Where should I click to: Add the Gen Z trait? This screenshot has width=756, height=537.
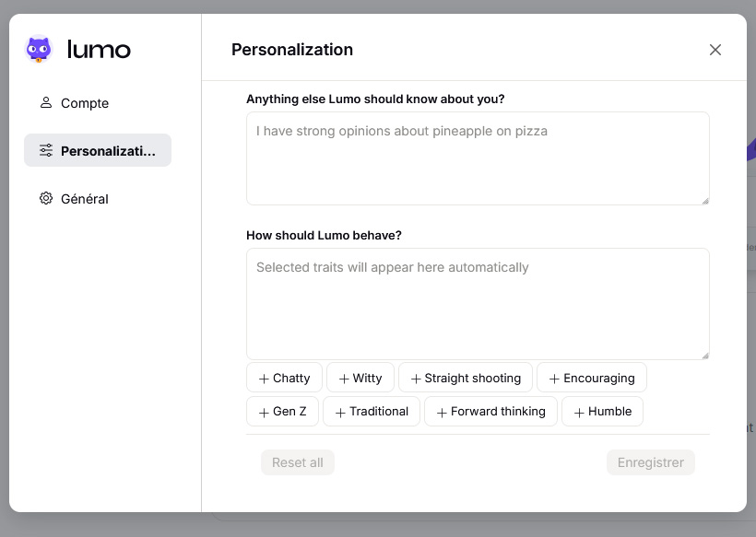click(x=282, y=412)
